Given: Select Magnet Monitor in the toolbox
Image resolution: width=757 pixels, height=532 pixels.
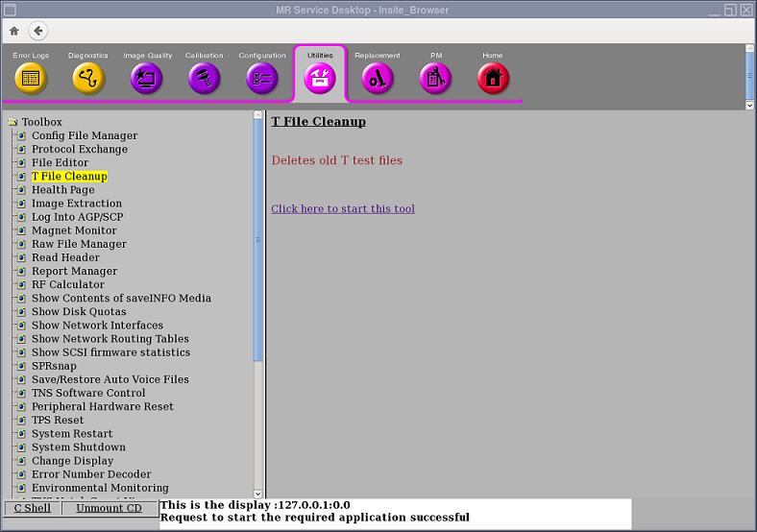Looking at the screenshot, I should pos(74,230).
